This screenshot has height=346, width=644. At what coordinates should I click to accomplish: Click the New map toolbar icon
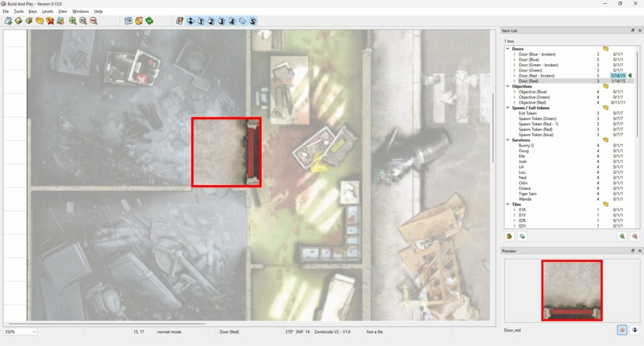(8, 21)
